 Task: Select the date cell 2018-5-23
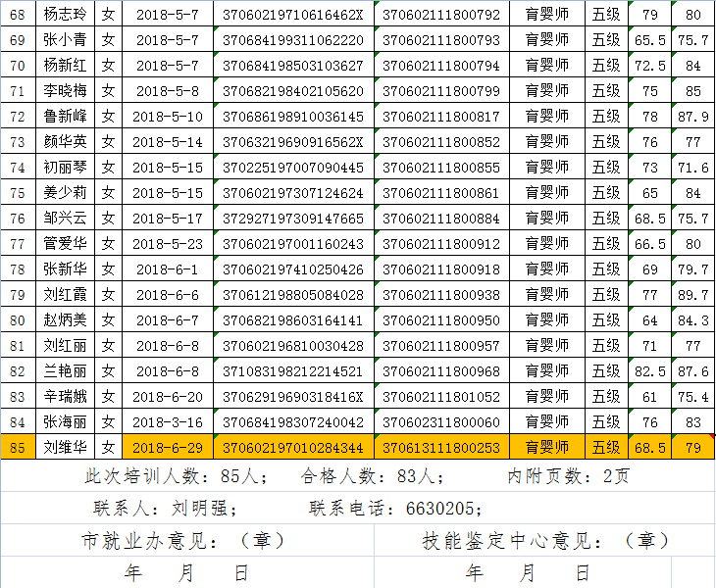click(x=167, y=244)
